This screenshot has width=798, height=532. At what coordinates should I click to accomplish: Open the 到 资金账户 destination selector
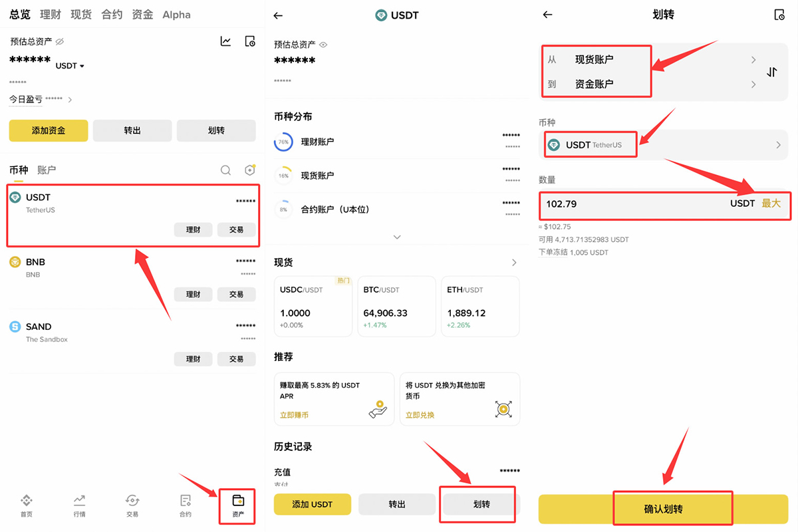pyautogui.click(x=652, y=84)
